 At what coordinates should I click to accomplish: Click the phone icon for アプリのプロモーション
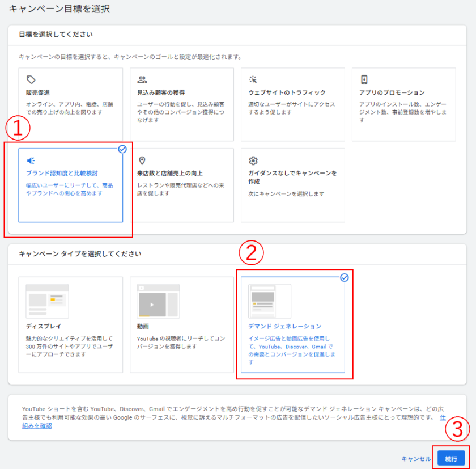(364, 80)
